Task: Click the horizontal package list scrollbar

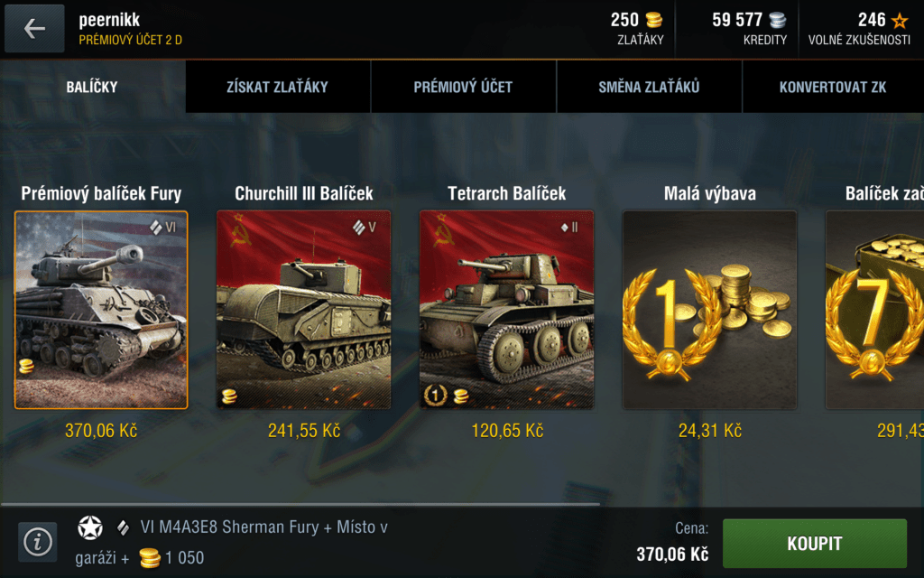Action: 300,504
